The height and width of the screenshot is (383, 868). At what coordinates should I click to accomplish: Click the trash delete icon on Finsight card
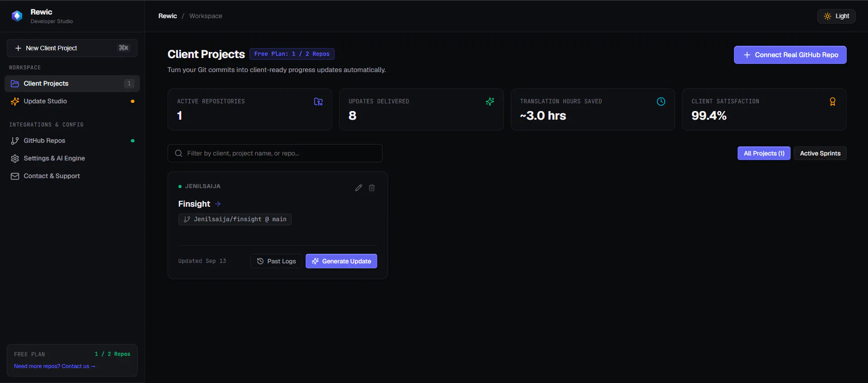pos(372,188)
